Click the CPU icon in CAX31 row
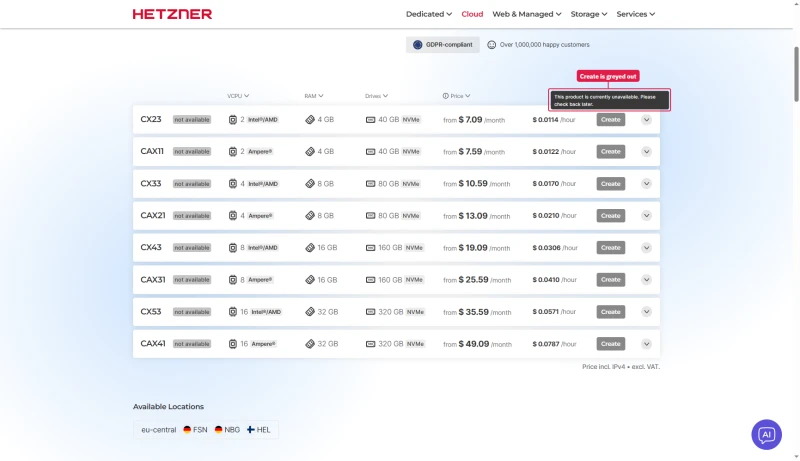Image resolution: width=800 pixels, height=461 pixels. point(233,280)
